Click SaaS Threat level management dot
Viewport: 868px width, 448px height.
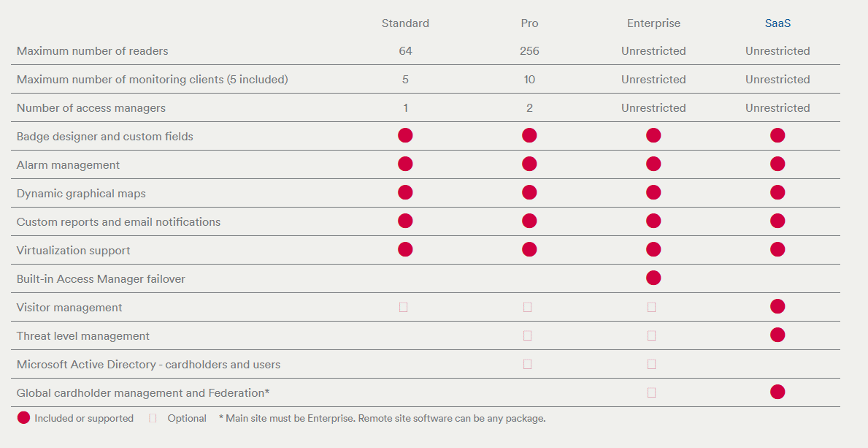tap(777, 335)
